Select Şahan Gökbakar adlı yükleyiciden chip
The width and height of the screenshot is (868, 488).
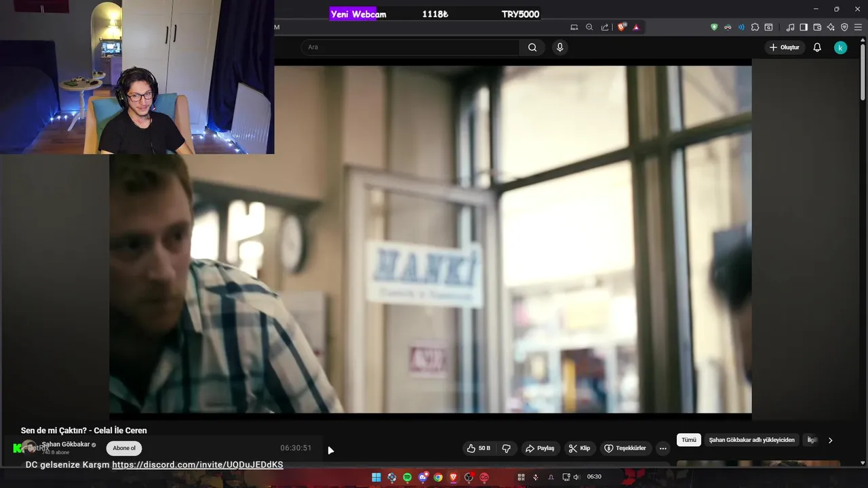tap(751, 440)
